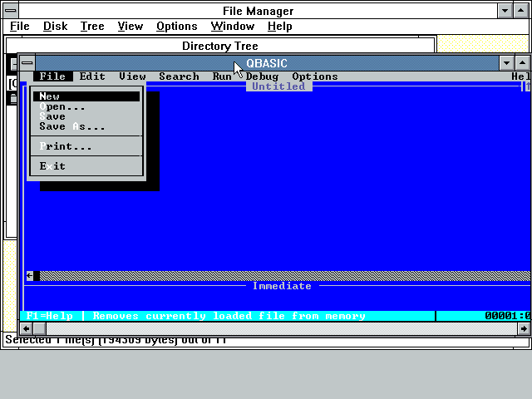Image resolution: width=532 pixels, height=399 pixels.
Task: Close the QBASIC File menu header
Action: 52,76
